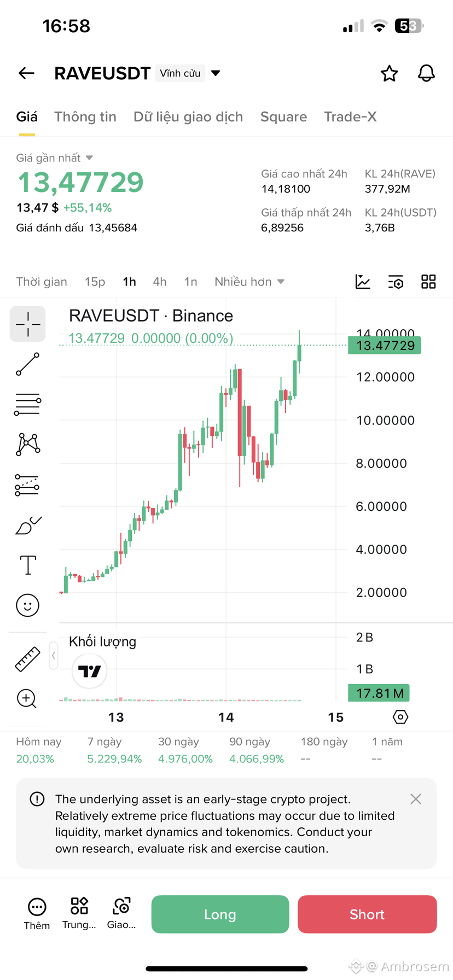This screenshot has height=980, width=453.
Task: Open the chart scale settings hexagon icon
Action: (400, 717)
